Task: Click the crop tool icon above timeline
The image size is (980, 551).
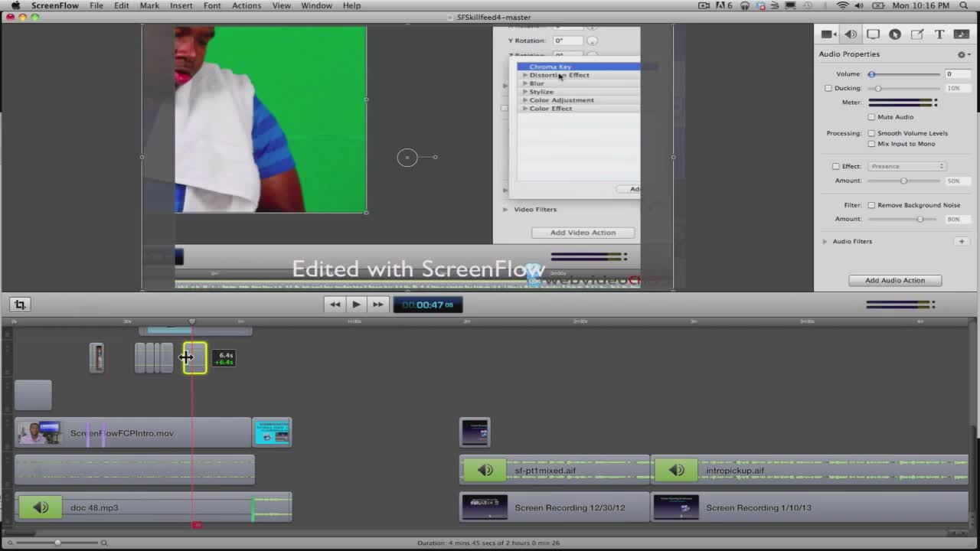Action: pyautogui.click(x=20, y=305)
